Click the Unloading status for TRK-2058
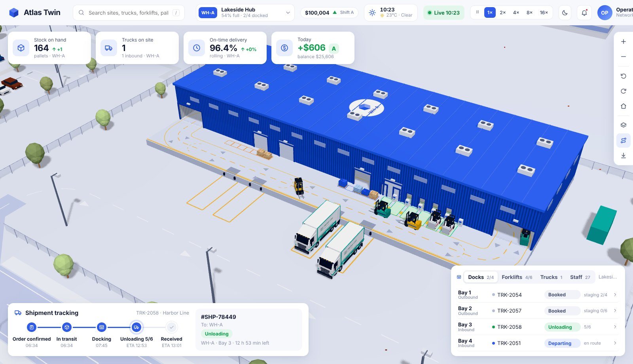Viewport: 633px width, 364px height. [562, 327]
